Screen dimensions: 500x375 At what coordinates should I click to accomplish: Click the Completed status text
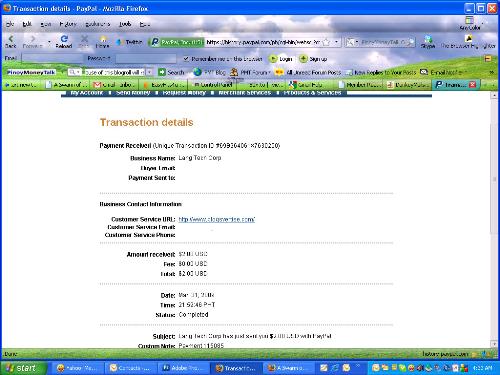coord(193,315)
